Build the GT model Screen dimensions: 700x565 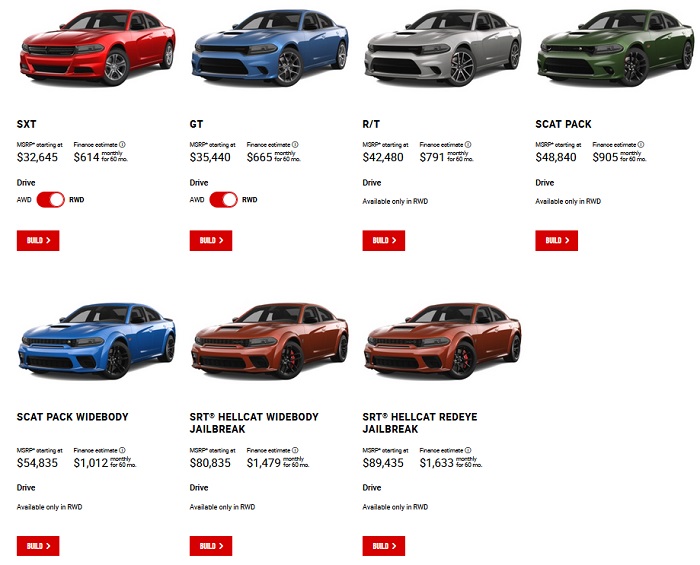coord(211,241)
